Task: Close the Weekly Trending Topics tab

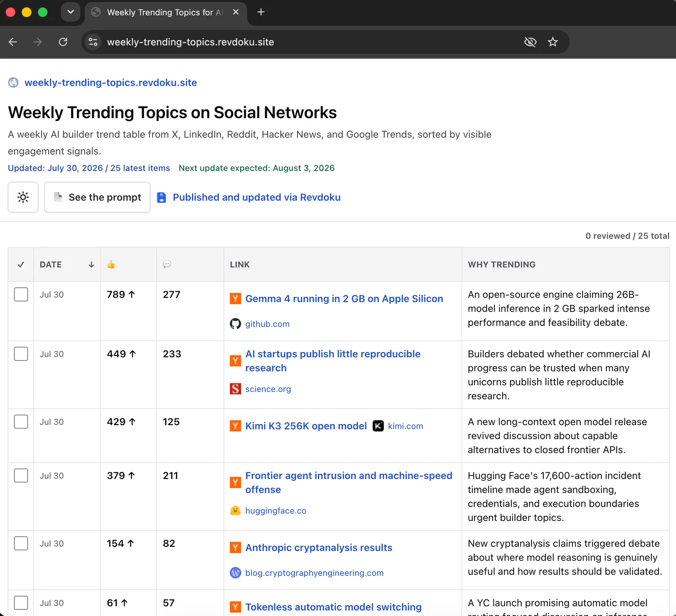Action: coord(236,12)
